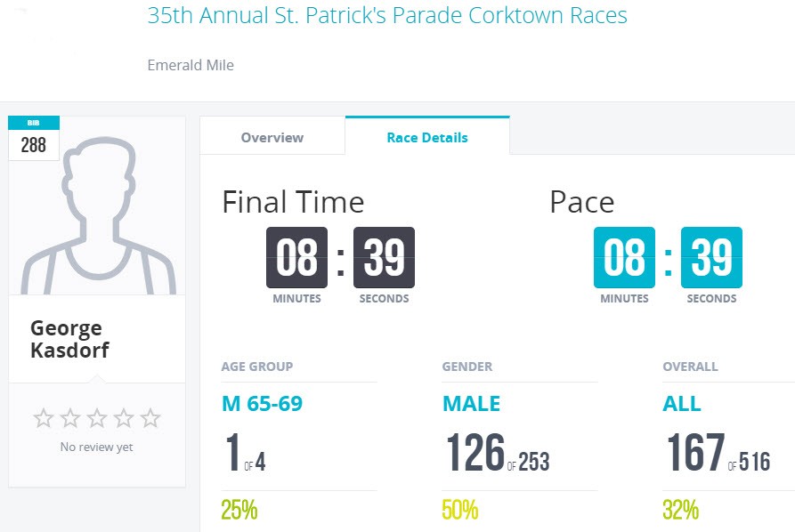
Task: Click the second review star
Action: [69, 418]
